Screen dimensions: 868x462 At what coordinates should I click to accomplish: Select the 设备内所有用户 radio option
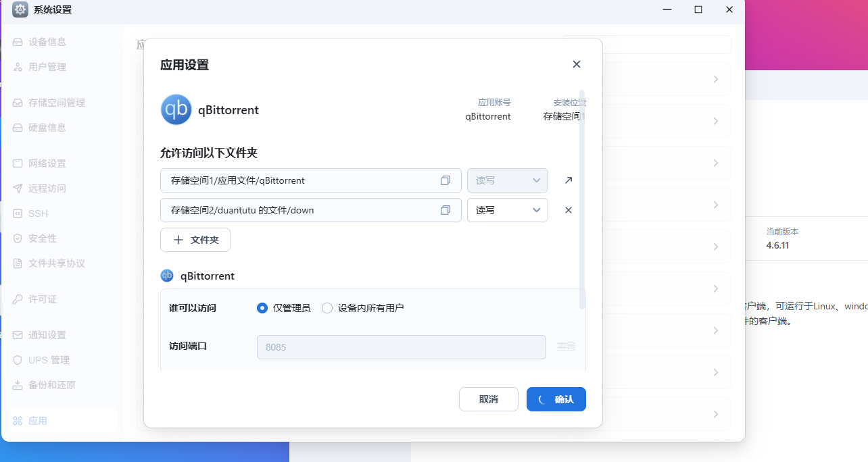pyautogui.click(x=327, y=308)
